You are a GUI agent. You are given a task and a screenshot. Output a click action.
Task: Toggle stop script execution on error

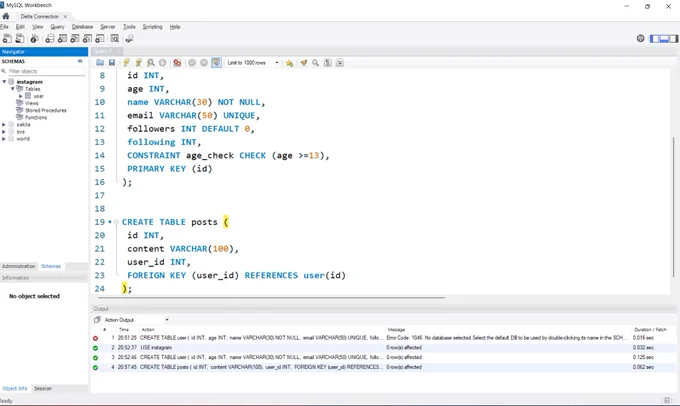(177, 63)
